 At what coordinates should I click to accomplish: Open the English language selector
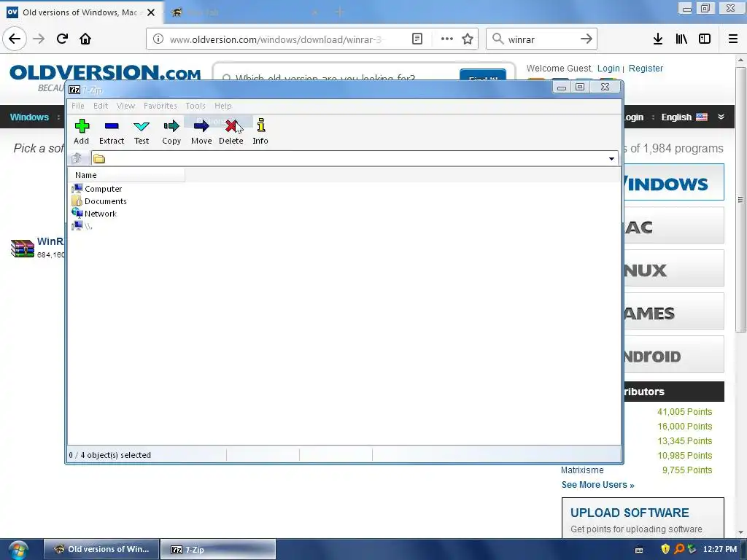[x=684, y=117]
